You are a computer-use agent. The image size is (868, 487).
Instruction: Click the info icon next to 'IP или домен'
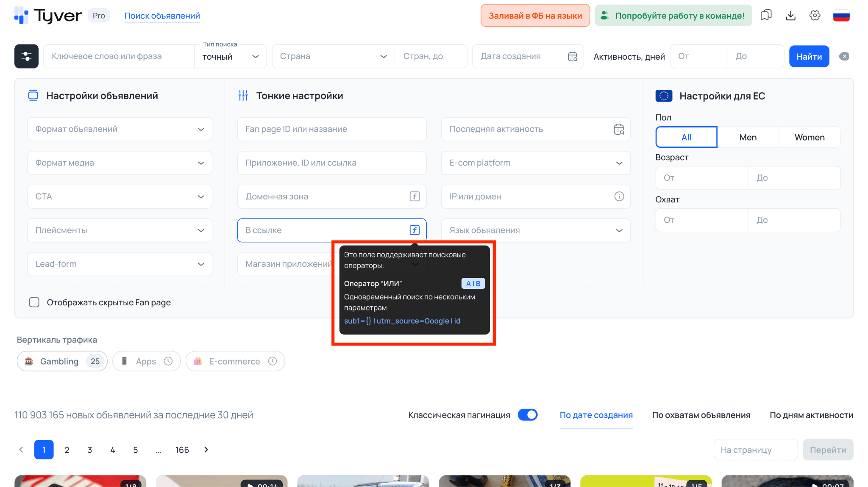pos(619,196)
